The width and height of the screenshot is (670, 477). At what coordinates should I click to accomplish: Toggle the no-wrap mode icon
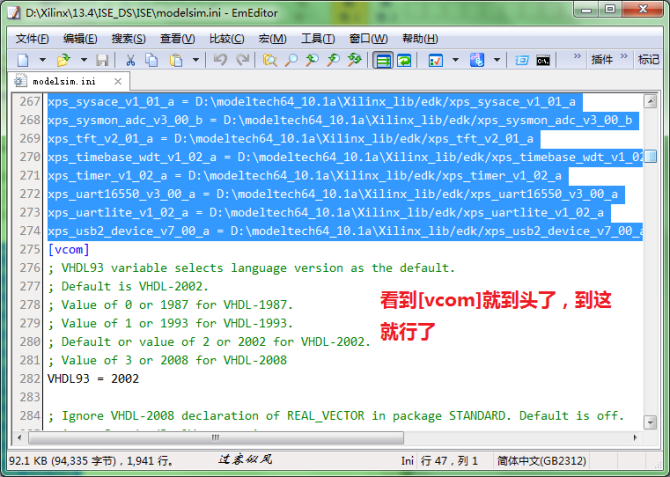pyautogui.click(x=382, y=60)
